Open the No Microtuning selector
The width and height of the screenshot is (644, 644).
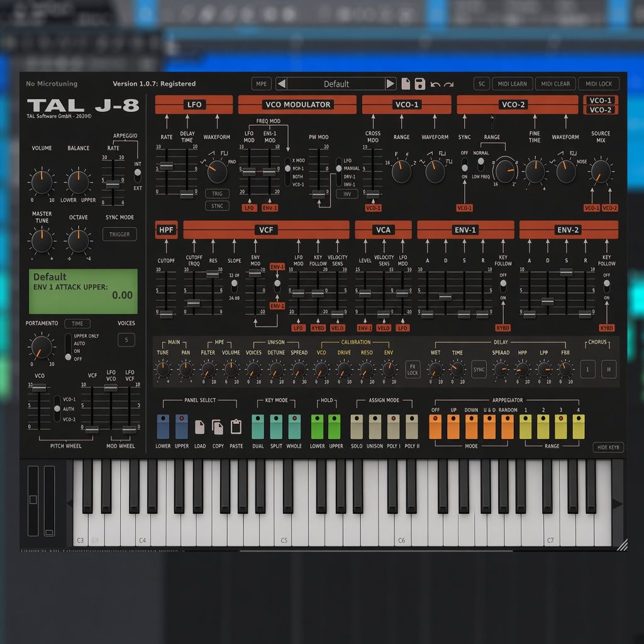[52, 84]
